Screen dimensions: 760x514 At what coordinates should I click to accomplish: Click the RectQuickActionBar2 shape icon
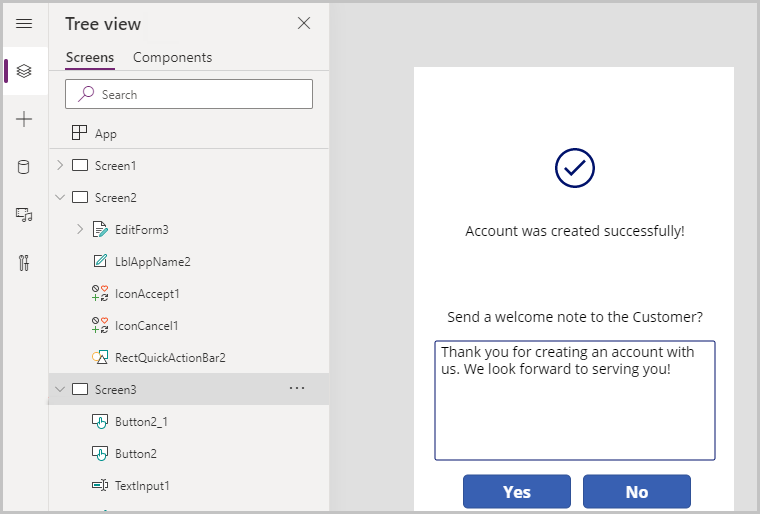(x=100, y=357)
